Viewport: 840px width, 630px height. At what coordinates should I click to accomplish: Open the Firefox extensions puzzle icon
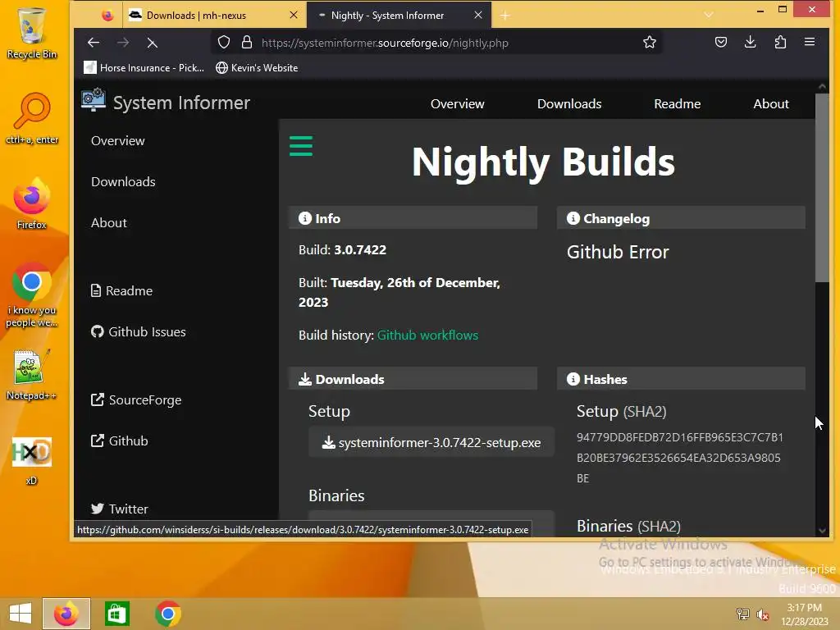781,43
